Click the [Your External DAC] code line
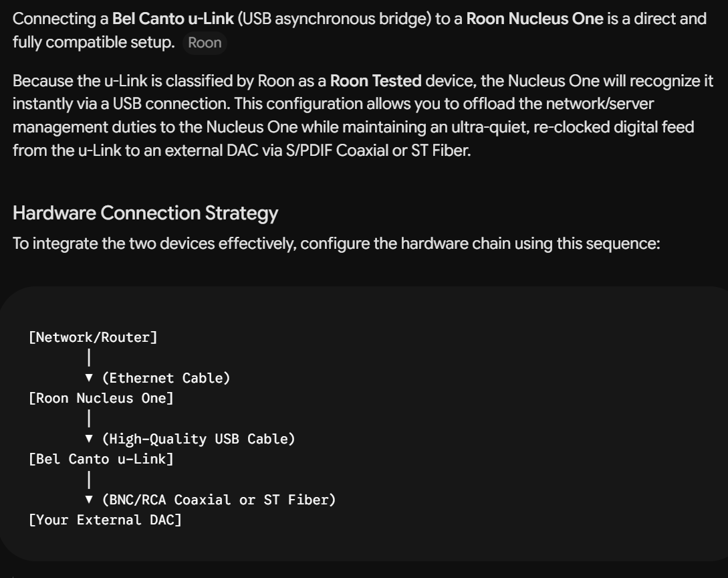Screen dimensions: 728x578 (x=106, y=520)
